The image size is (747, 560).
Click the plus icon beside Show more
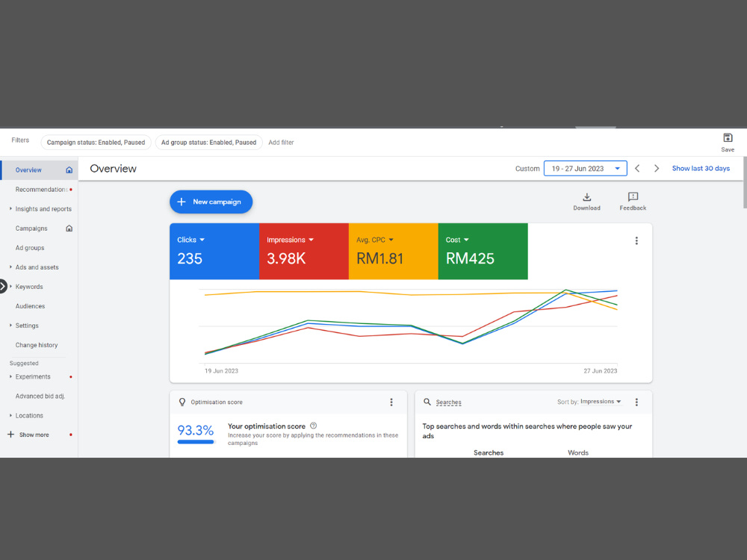click(10, 435)
